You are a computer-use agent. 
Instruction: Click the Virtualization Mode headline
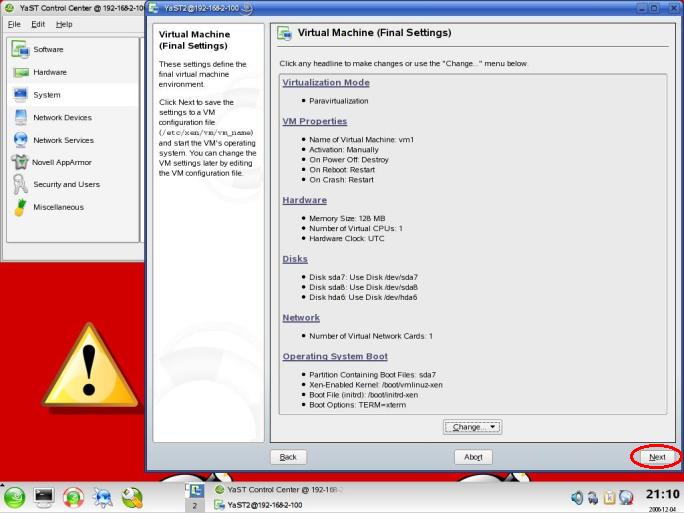tap(326, 82)
